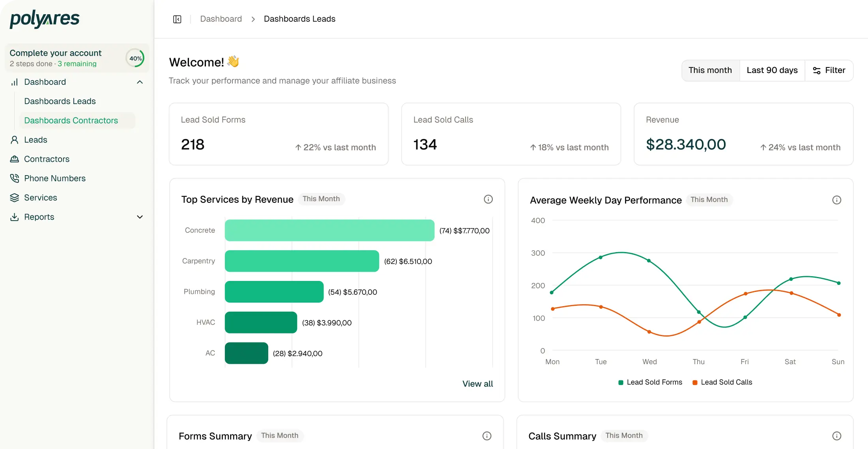The image size is (868, 449).
Task: Click the Dashboard breadcrumb link
Action: click(x=221, y=19)
